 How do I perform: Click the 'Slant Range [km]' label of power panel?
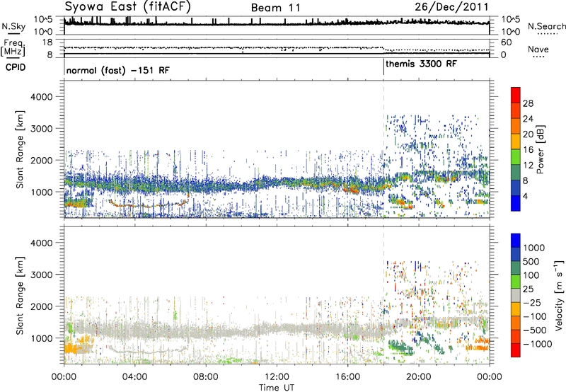[20, 149]
